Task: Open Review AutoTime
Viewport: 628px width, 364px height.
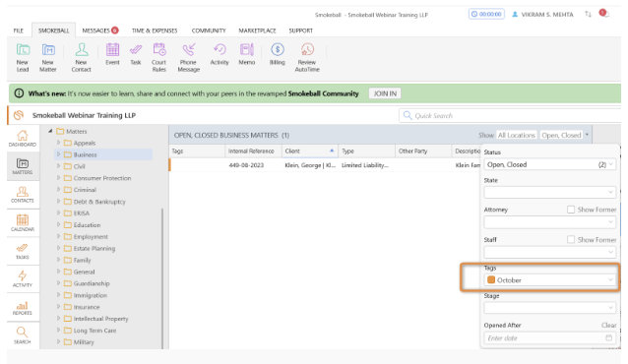Action: tap(307, 57)
